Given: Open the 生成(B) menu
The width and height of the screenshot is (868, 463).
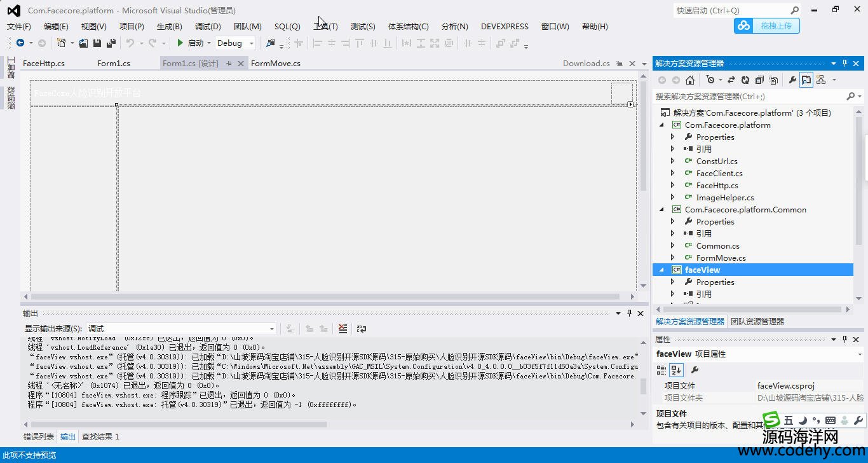Looking at the screenshot, I should [169, 26].
